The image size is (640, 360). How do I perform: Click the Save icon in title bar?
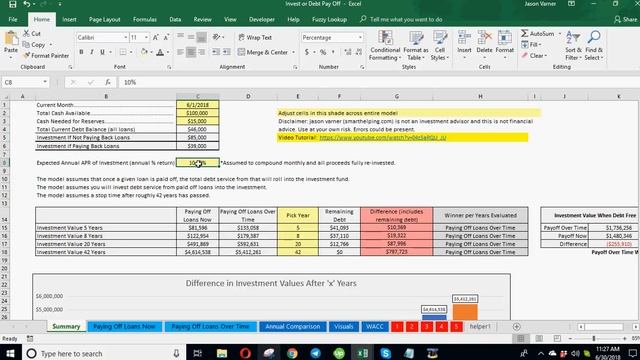point(13,4)
